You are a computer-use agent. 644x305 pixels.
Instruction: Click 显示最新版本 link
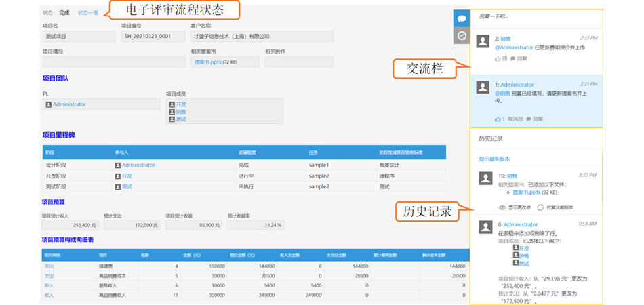(494, 159)
